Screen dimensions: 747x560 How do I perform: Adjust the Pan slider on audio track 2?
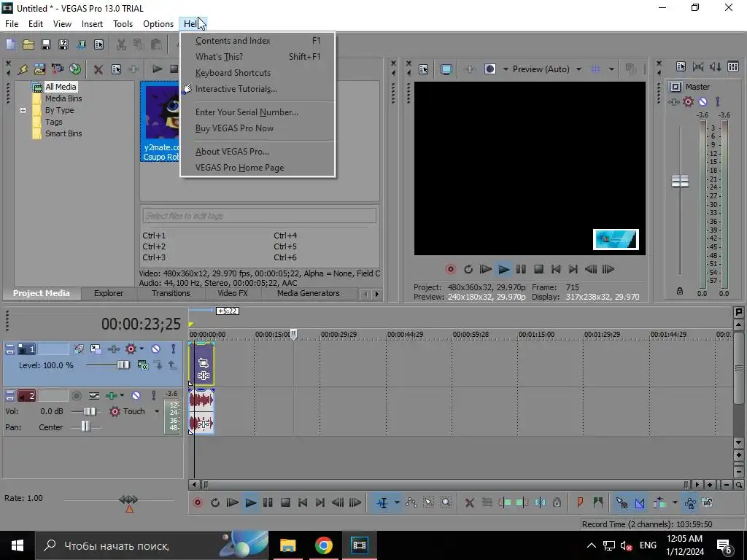pyautogui.click(x=85, y=427)
